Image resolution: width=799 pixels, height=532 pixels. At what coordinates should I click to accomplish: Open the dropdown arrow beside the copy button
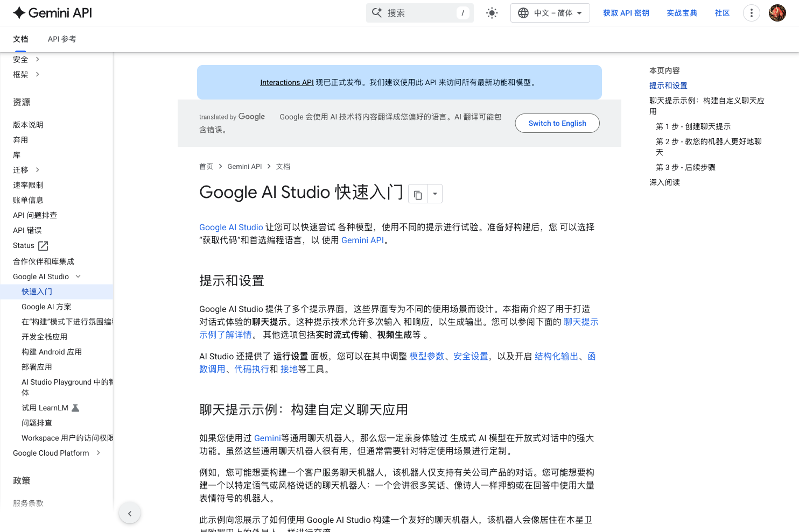point(435,194)
